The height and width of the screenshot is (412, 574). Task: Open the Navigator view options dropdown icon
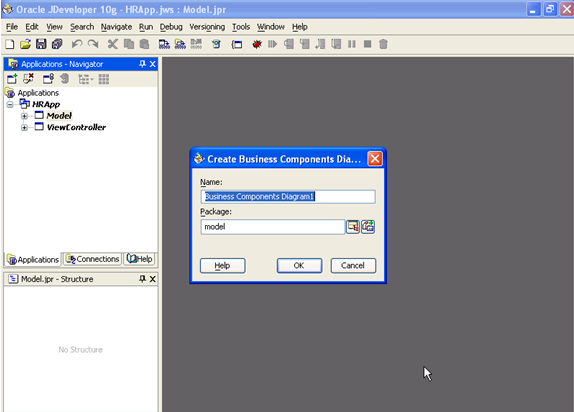[x=86, y=79]
